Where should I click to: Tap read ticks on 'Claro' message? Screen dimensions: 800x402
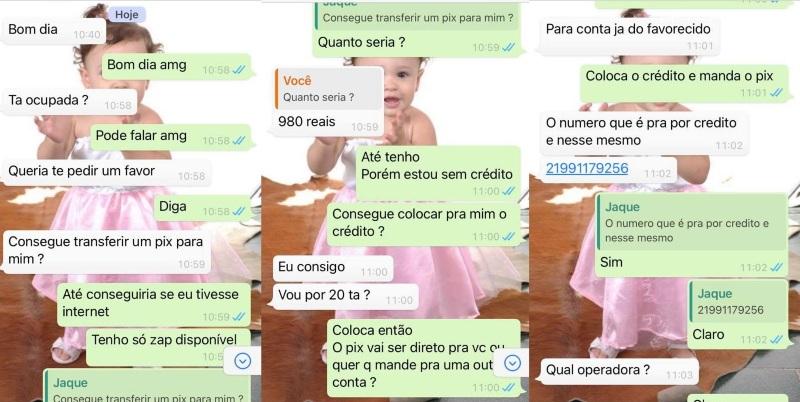coord(777,340)
